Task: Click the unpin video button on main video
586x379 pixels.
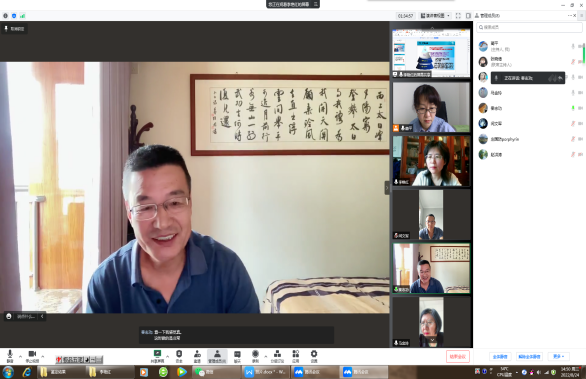Action: (14, 29)
